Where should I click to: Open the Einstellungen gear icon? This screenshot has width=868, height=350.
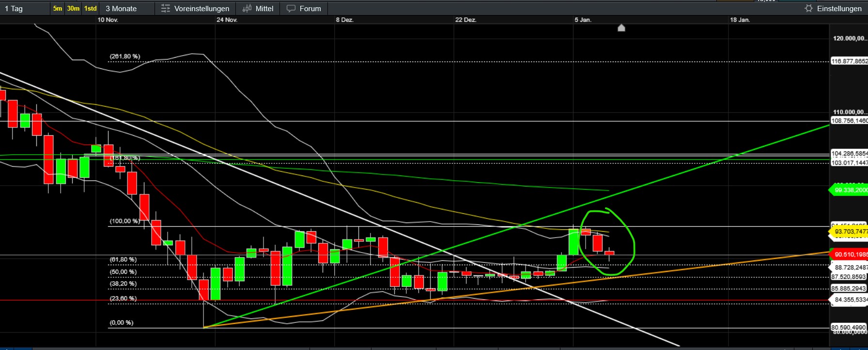[808, 9]
